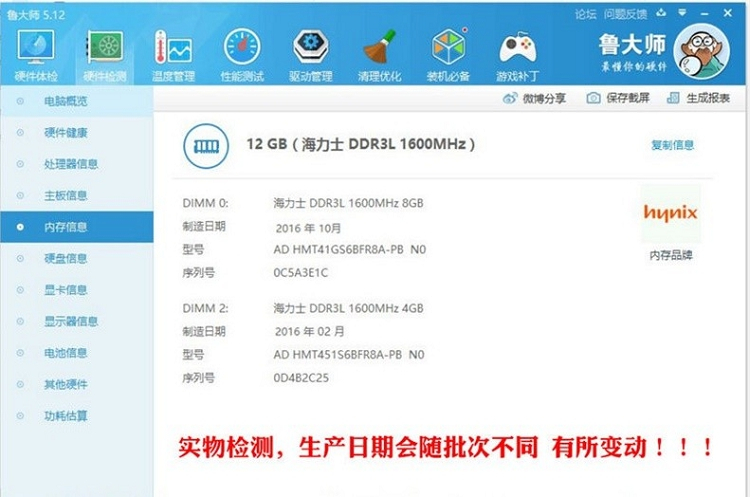
Task: Select the 硬件检测 hardware detection icon
Action: [x=105, y=47]
